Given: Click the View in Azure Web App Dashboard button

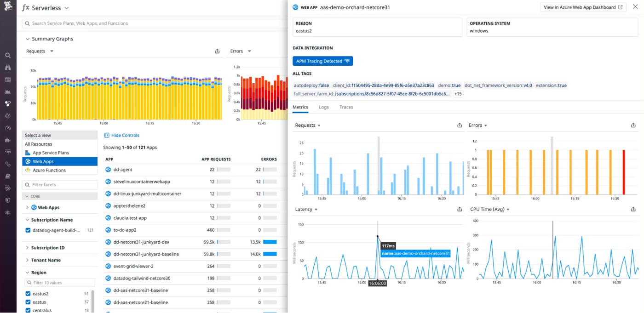Looking at the screenshot, I should 583,7.
